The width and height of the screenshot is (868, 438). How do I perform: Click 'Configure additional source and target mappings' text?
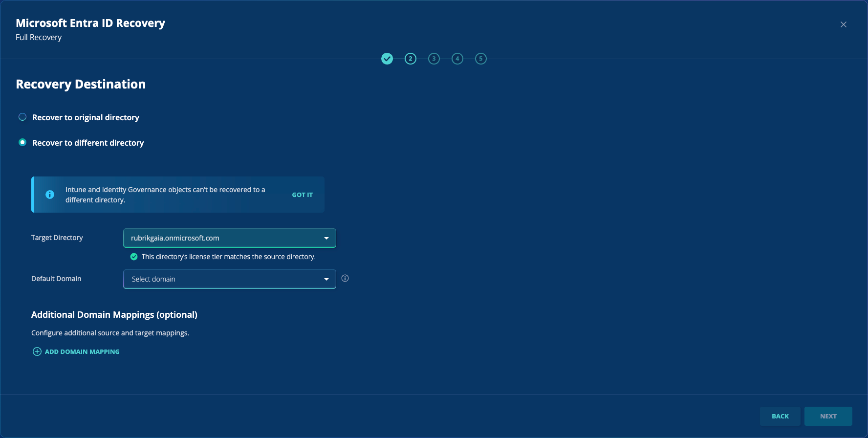[x=110, y=333]
